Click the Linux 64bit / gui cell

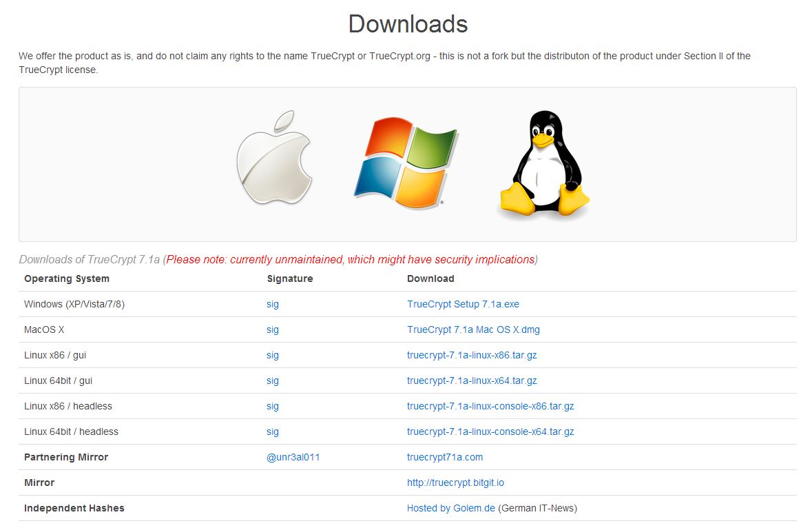pyautogui.click(x=59, y=380)
